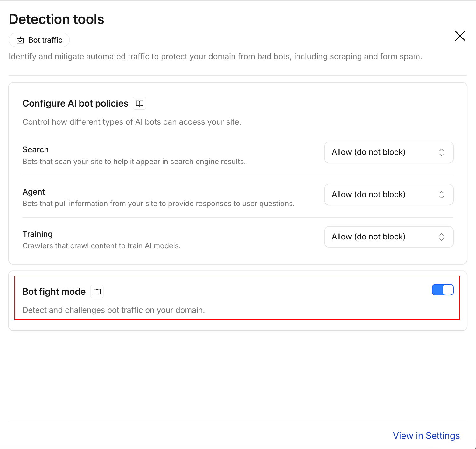Click the Bot fight mode heading

click(x=54, y=292)
